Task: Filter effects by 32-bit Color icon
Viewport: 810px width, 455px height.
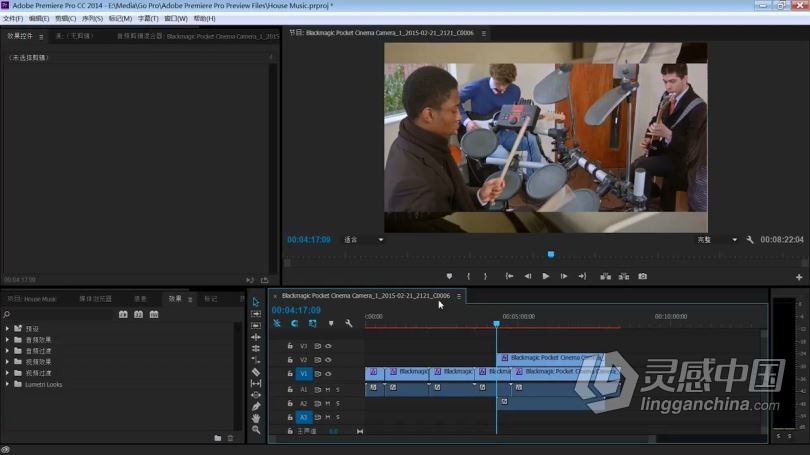Action: pyautogui.click(x=138, y=315)
